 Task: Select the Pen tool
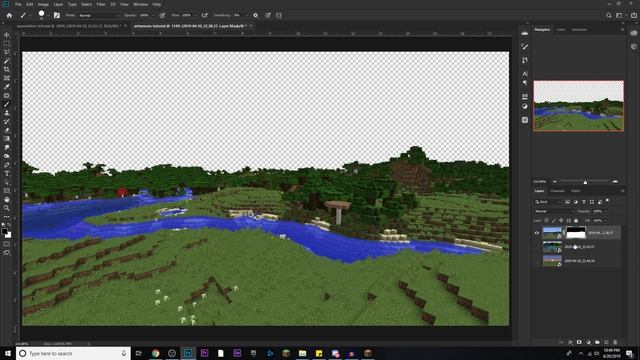coord(7,165)
